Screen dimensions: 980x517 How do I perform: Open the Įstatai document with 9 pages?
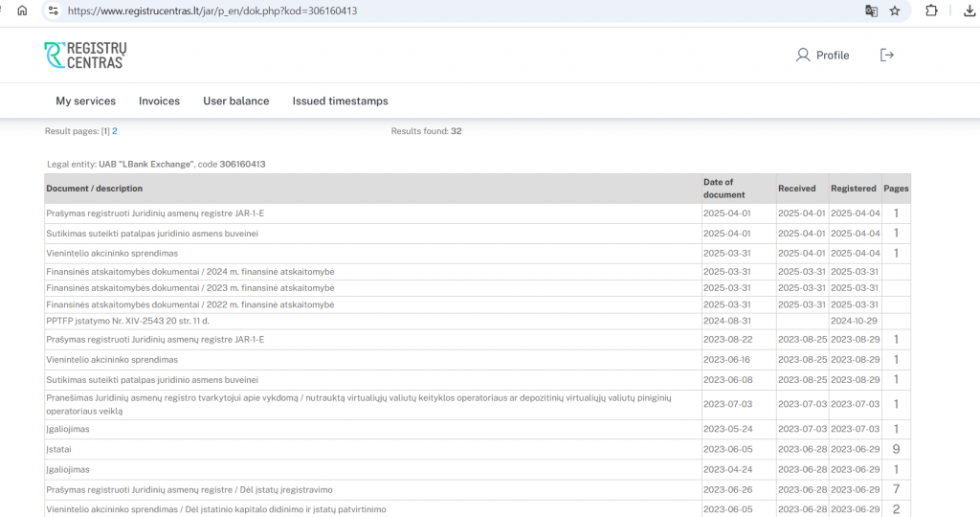[58, 449]
